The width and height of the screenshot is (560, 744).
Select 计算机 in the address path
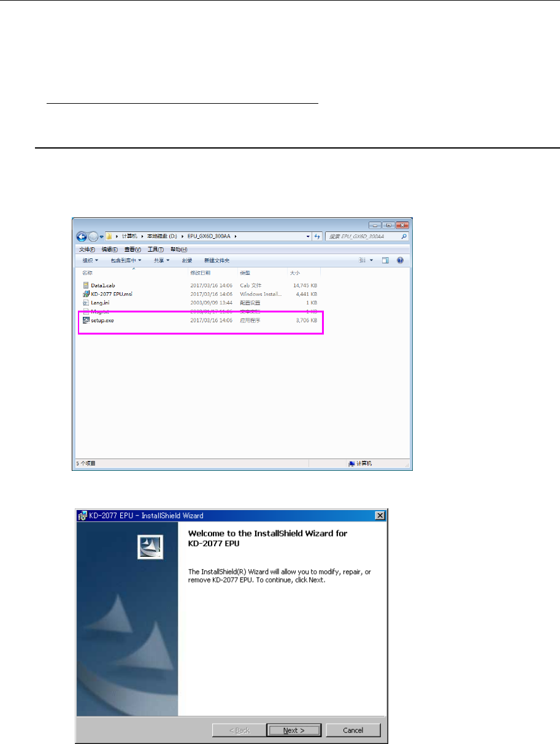tap(129, 236)
